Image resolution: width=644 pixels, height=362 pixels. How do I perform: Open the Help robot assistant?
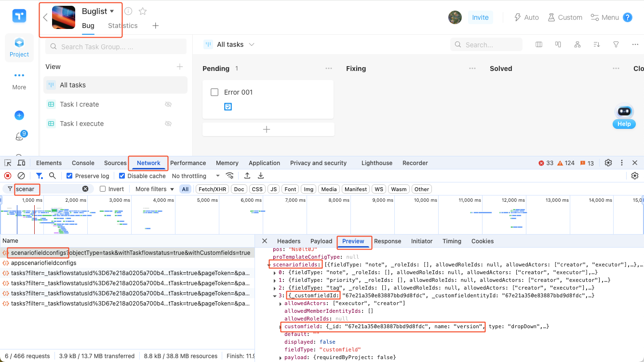pyautogui.click(x=624, y=116)
